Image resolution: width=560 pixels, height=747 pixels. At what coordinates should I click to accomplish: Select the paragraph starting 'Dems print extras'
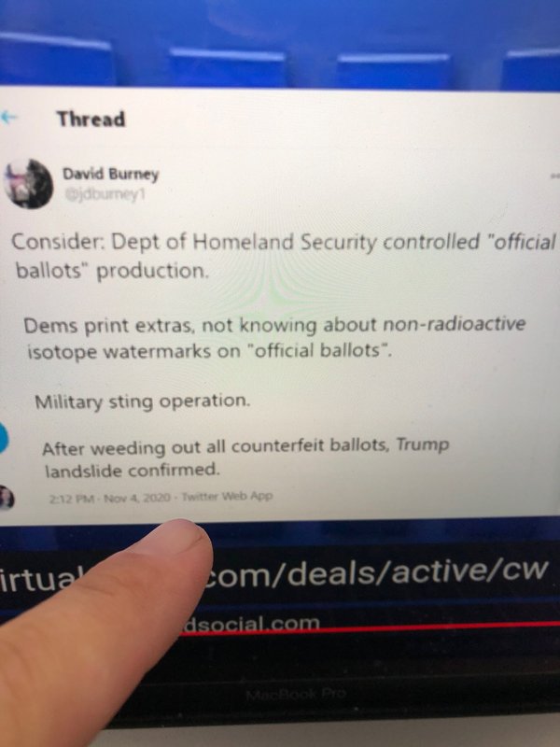coord(274,338)
